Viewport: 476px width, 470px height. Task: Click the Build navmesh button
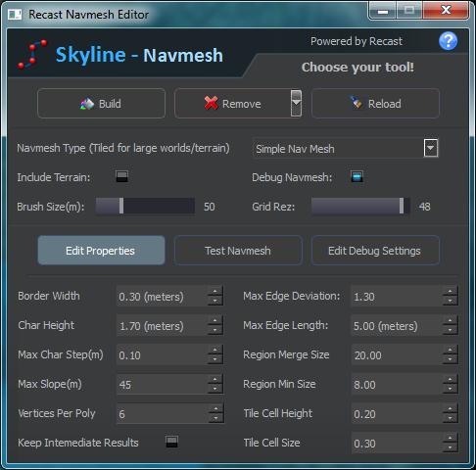pos(101,104)
